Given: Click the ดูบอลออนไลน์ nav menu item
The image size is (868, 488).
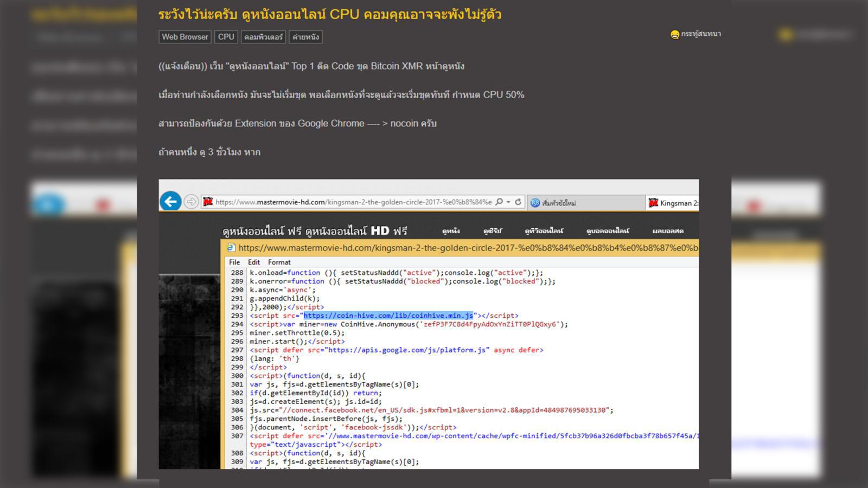Looking at the screenshot, I should click(x=608, y=231).
